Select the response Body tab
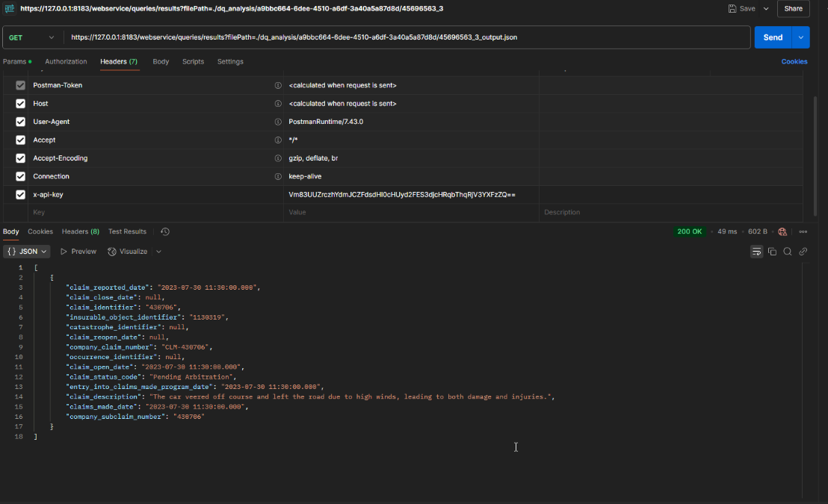 [10, 231]
